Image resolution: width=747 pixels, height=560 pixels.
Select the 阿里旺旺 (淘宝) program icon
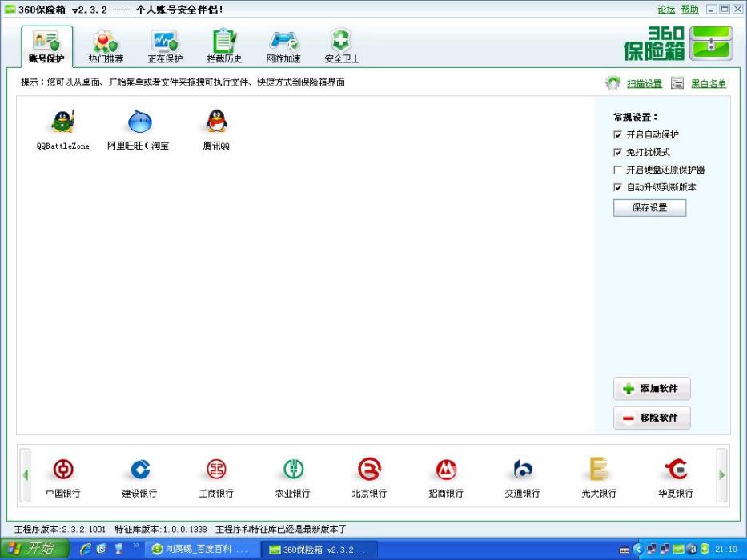point(139,122)
